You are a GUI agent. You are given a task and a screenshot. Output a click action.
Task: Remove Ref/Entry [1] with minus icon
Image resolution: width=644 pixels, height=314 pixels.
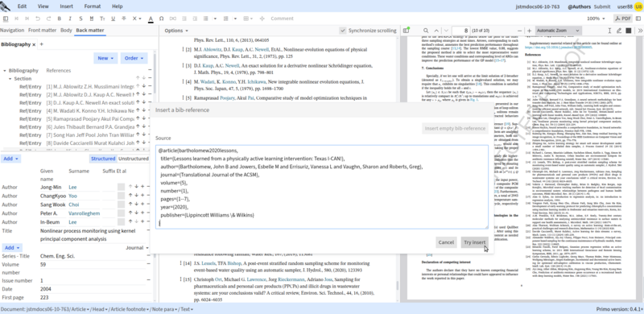point(150,86)
